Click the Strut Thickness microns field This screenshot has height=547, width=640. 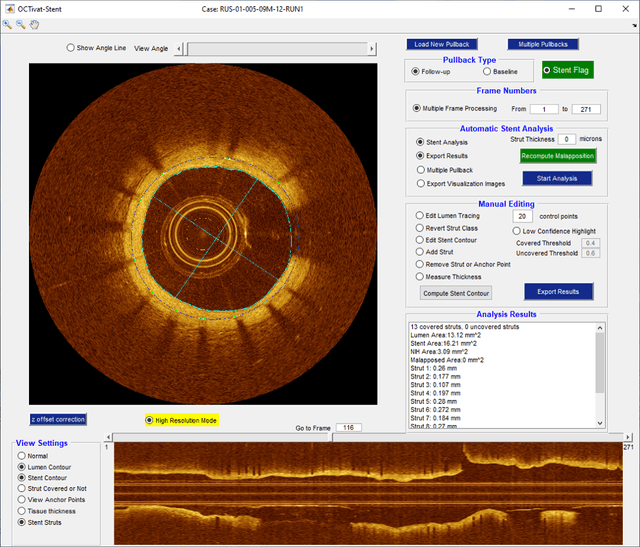(568, 139)
